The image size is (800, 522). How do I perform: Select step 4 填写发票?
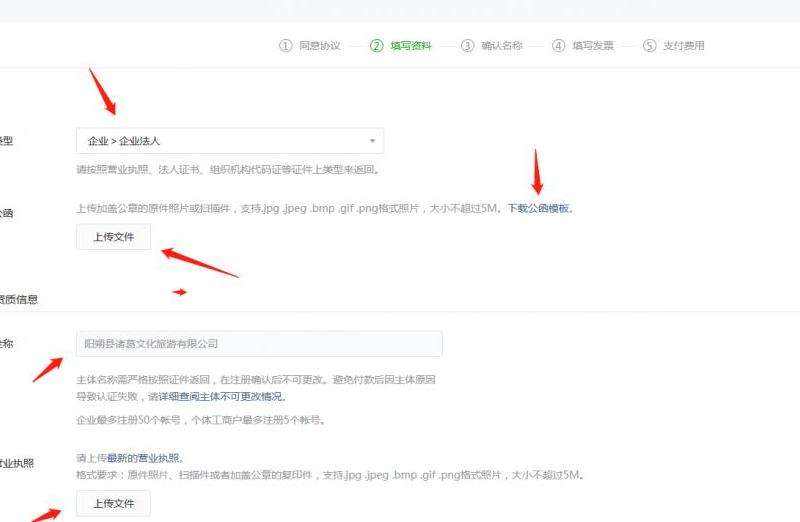(583, 45)
